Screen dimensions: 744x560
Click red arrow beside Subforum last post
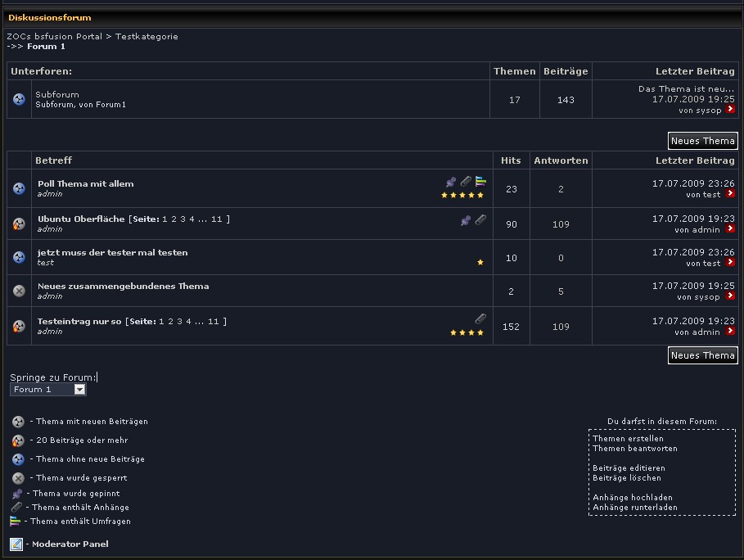pos(730,110)
